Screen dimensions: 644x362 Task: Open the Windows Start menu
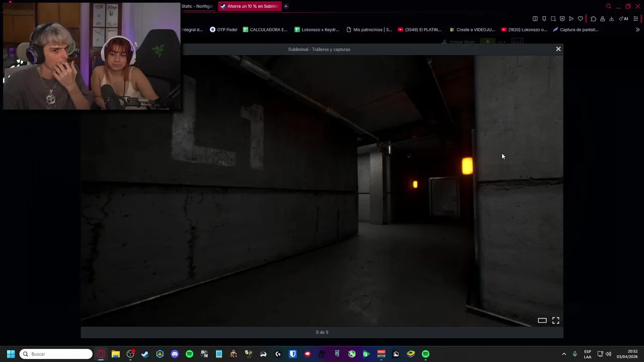[11, 354]
